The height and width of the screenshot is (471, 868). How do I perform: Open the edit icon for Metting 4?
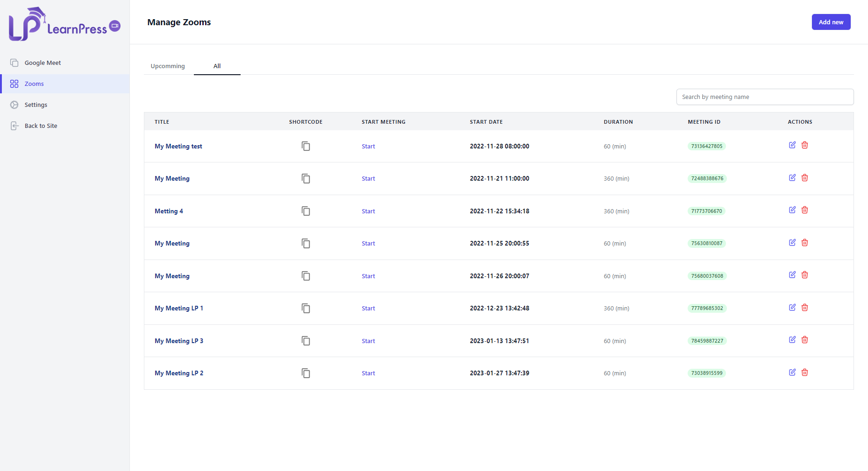792,210
